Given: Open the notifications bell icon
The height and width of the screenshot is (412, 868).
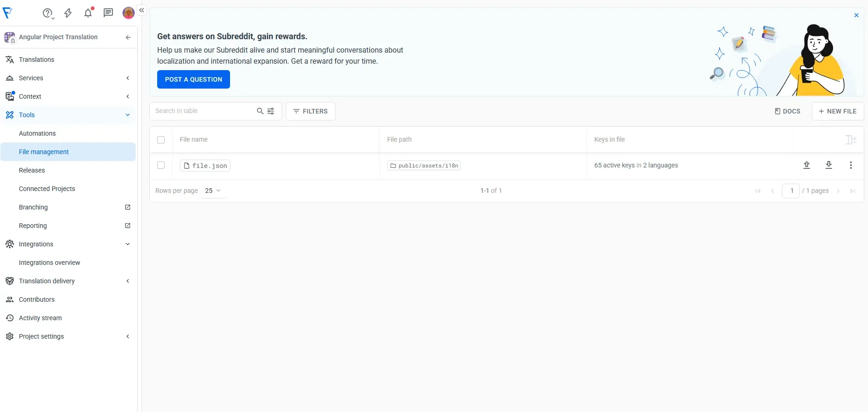Looking at the screenshot, I should pyautogui.click(x=88, y=13).
